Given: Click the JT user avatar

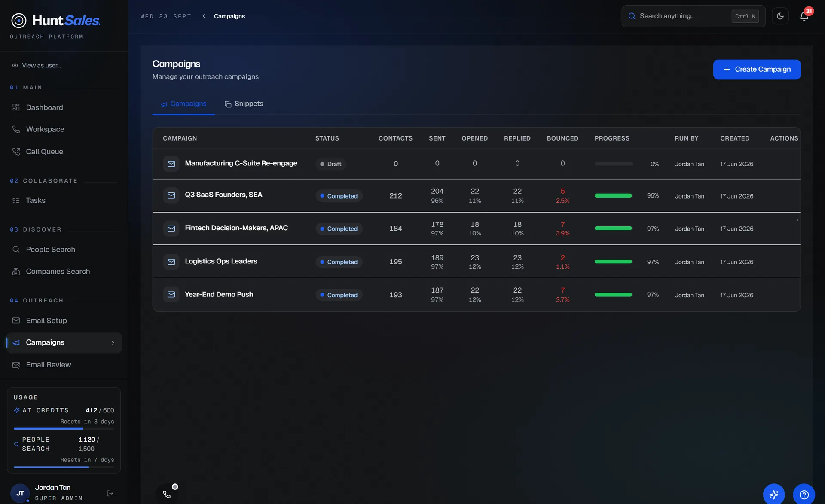Looking at the screenshot, I should point(20,493).
